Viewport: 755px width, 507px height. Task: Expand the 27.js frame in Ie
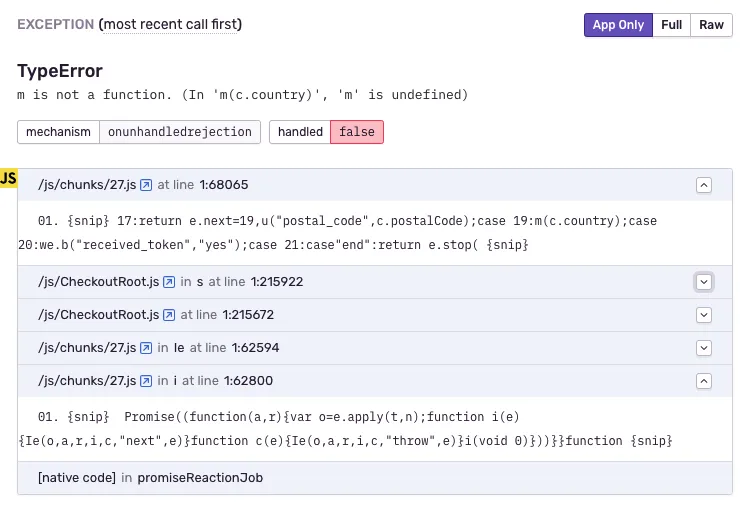[704, 348]
